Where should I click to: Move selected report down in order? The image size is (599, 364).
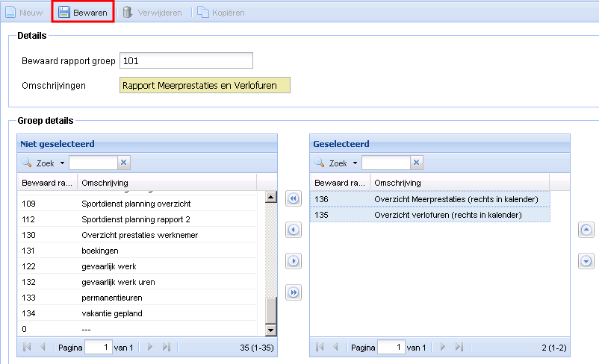pos(586,261)
